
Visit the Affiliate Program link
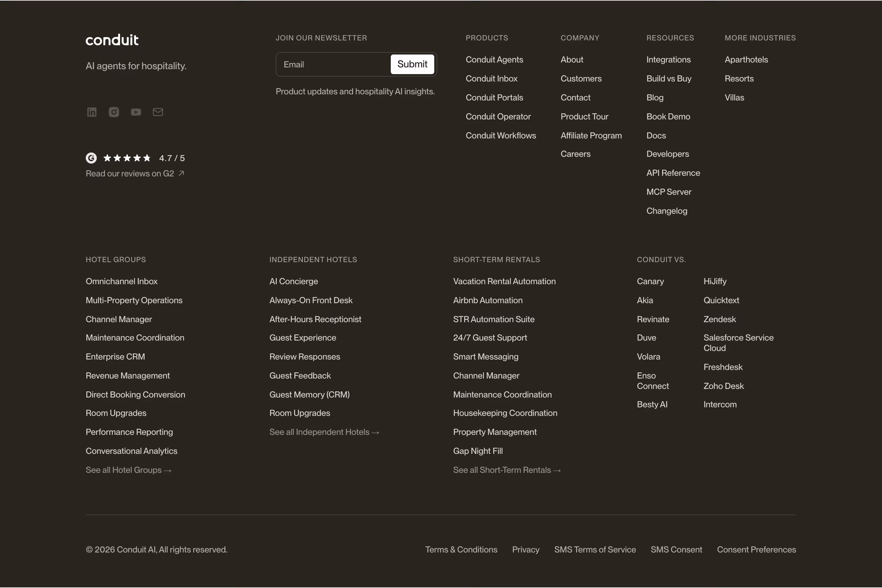pyautogui.click(x=591, y=136)
